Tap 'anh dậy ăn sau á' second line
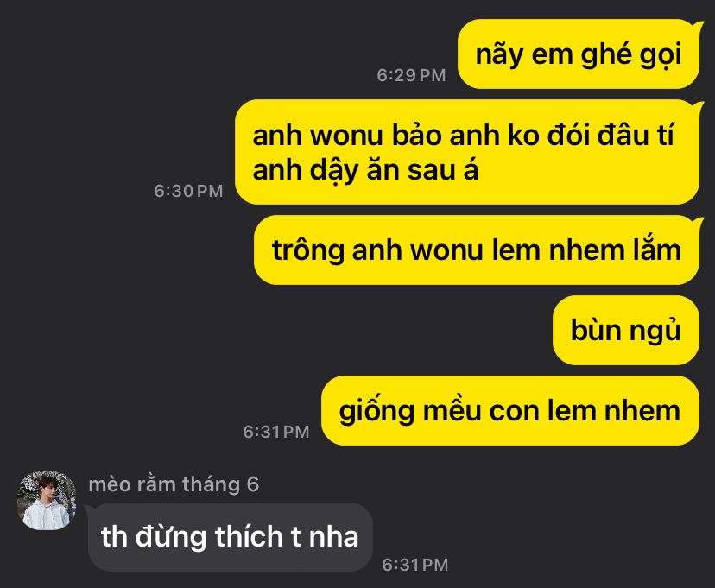Image resolution: width=715 pixels, height=588 pixels. point(365,170)
